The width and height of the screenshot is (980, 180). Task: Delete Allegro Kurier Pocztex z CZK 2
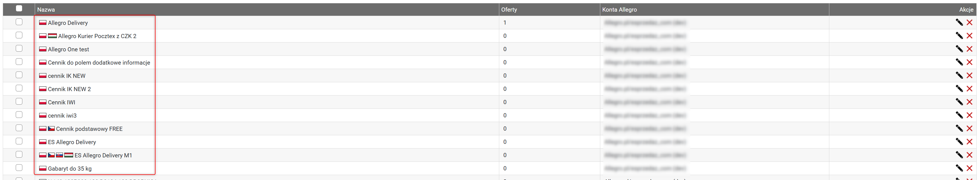click(969, 36)
